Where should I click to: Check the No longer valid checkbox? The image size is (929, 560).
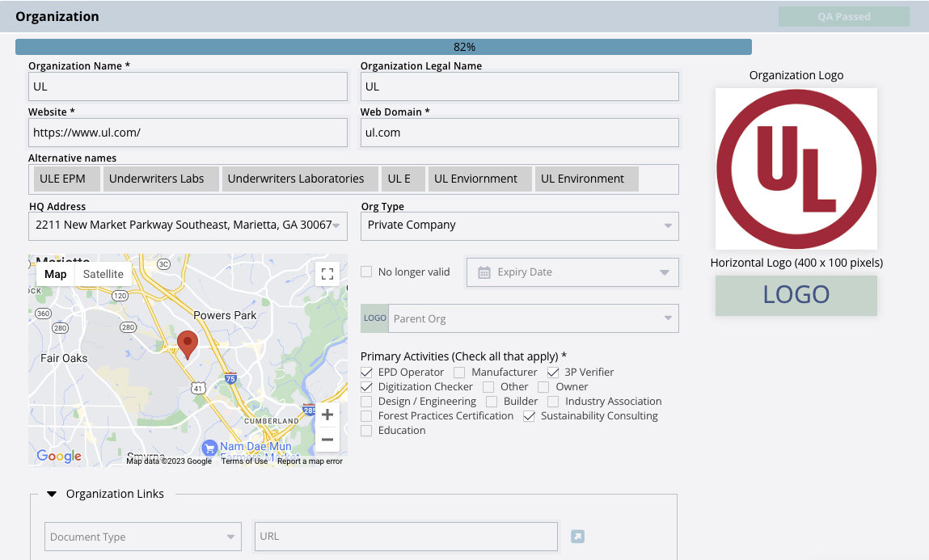(367, 272)
